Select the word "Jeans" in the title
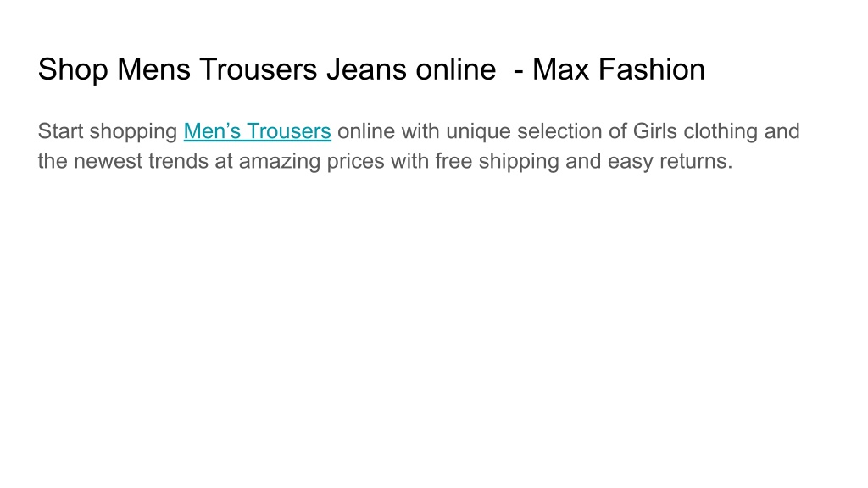This screenshot has width=868, height=488. pyautogui.click(x=366, y=69)
